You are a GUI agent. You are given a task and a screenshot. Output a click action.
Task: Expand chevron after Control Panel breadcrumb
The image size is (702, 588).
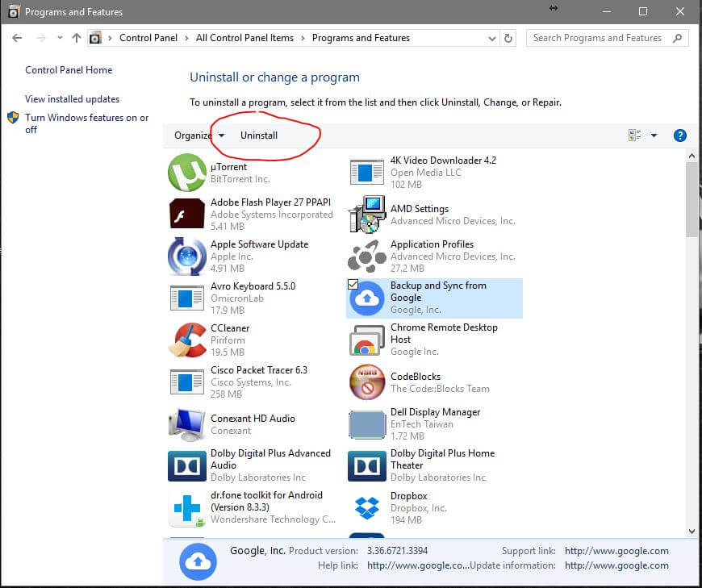point(186,38)
